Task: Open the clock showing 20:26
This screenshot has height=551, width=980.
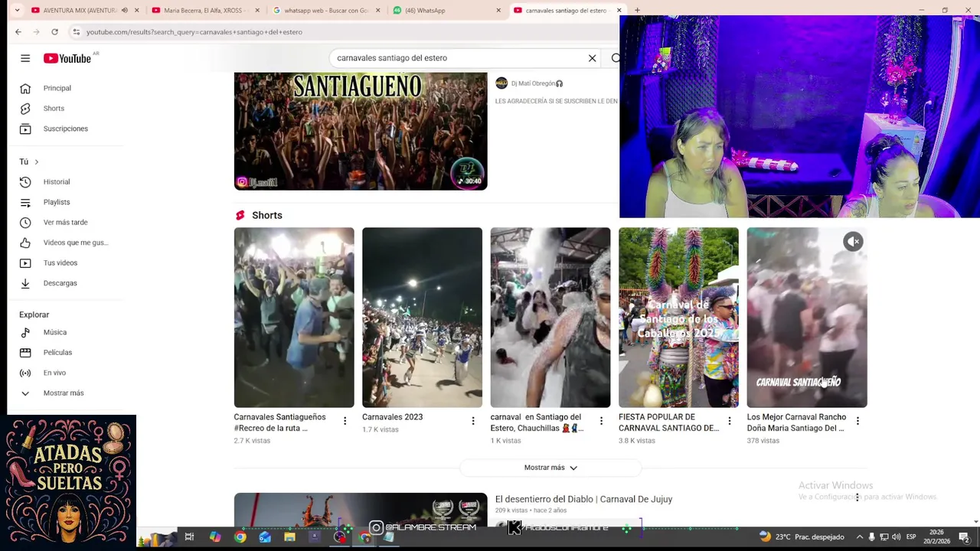Action: (x=936, y=537)
